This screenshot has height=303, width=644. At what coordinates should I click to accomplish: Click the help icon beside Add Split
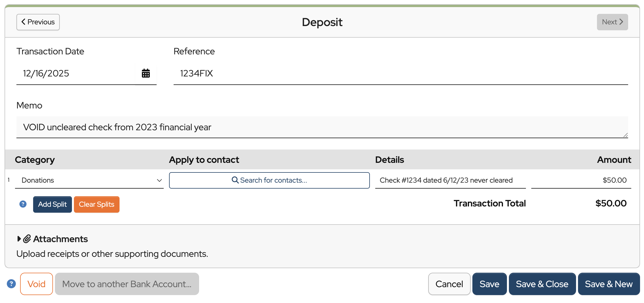23,204
